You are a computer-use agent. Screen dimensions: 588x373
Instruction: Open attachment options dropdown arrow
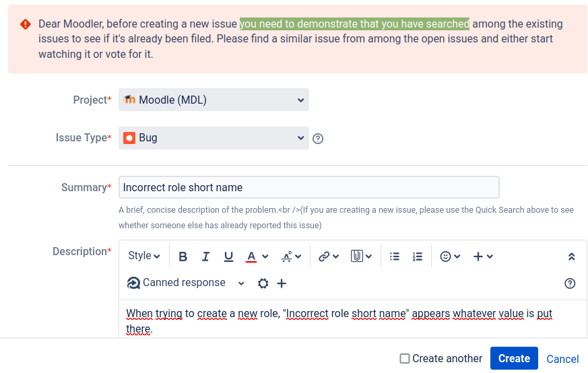(368, 257)
